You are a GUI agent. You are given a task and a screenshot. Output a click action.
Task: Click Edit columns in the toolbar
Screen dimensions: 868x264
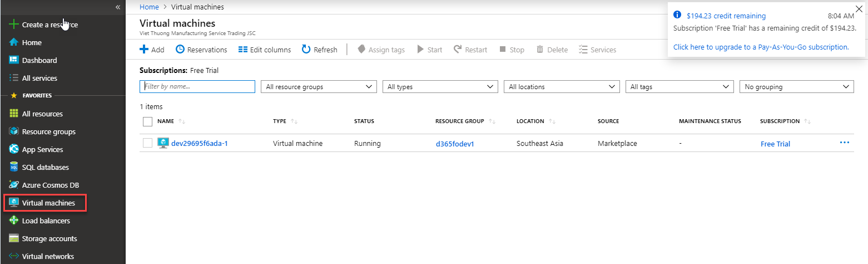(265, 50)
